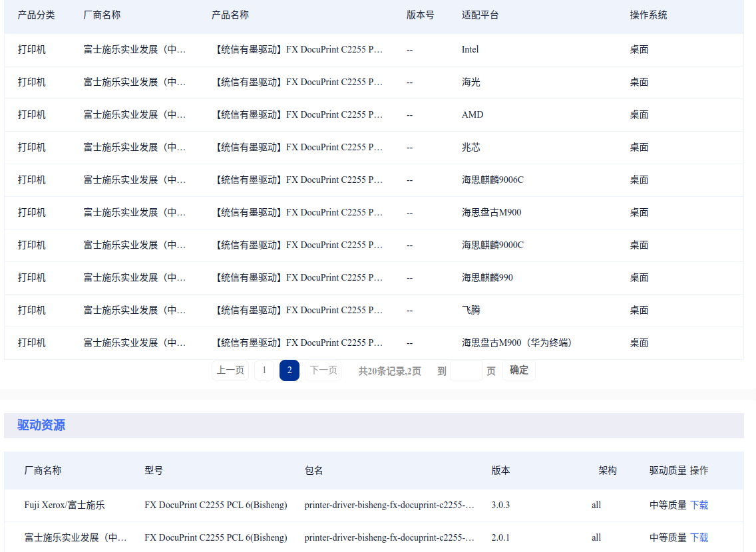This screenshot has height=552, width=756.
Task: Click the 2.0.1 version cell
Action: tap(500, 537)
